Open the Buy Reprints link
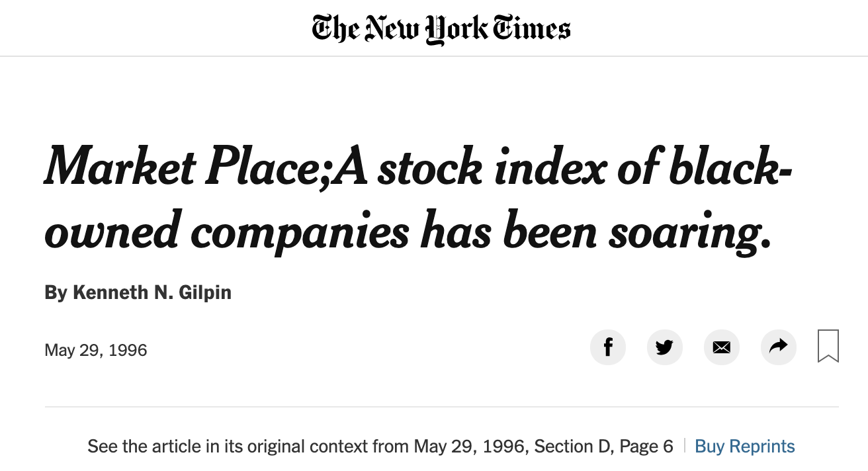This screenshot has height=471, width=868. [744, 447]
